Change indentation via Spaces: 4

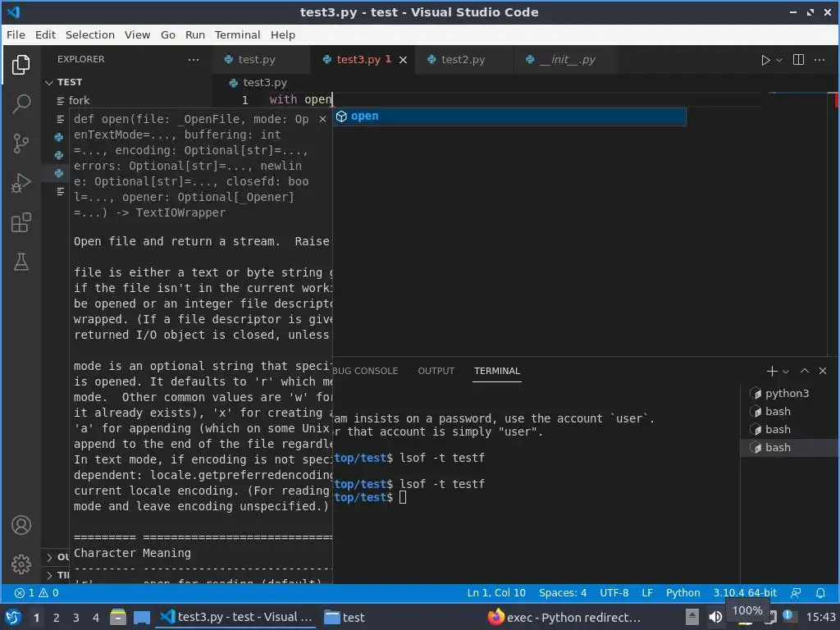(563, 593)
